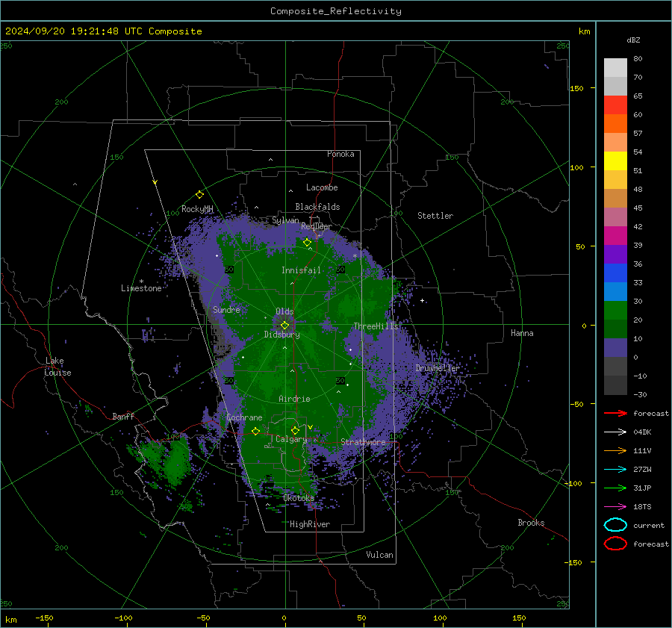Click the Cochrane label
The height and width of the screenshot is (628, 672).
244,417
